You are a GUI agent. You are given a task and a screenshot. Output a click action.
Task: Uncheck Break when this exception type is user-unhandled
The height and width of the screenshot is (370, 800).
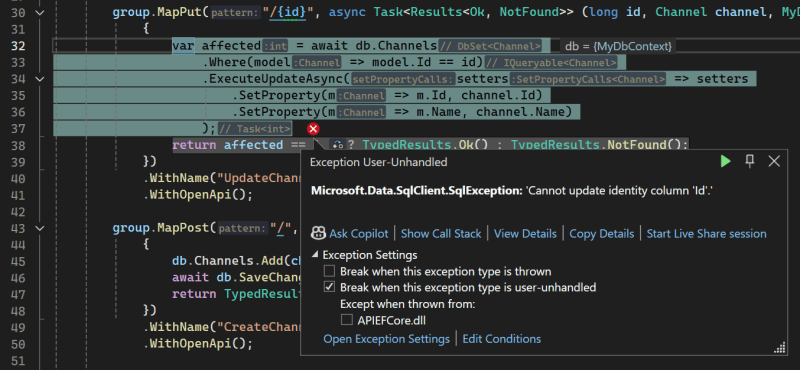330,287
